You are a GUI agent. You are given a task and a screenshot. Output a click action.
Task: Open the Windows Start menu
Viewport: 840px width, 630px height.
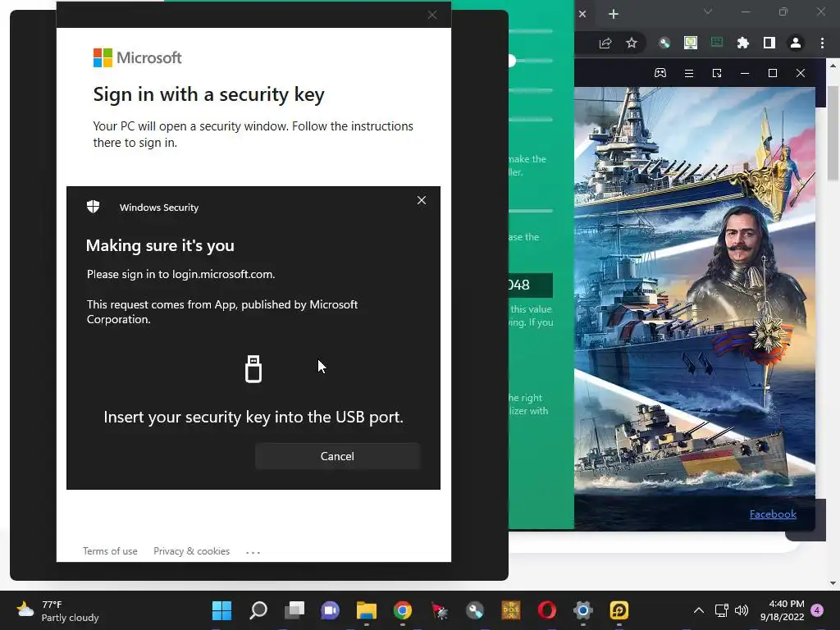[x=221, y=610]
